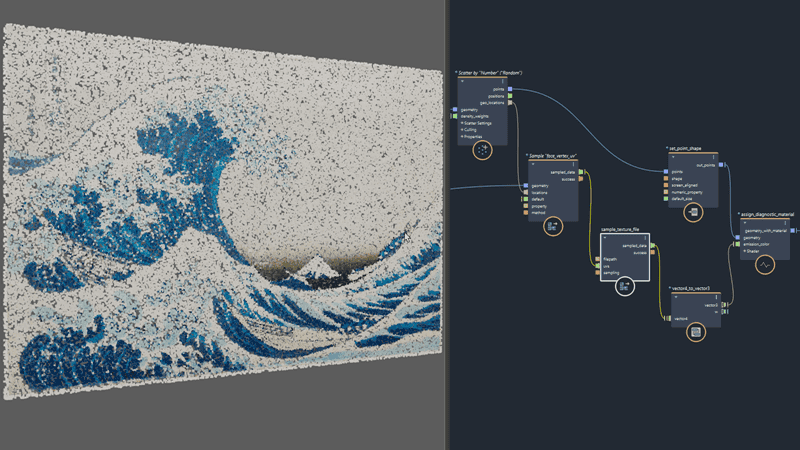Screen dimensions: 800x450
Task: Expand the Properties group in Scatter node
Action: [462, 137]
